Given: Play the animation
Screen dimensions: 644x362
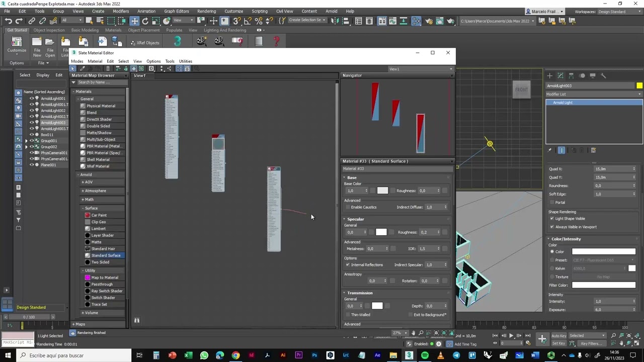Looking at the screenshot, I should point(511,335).
